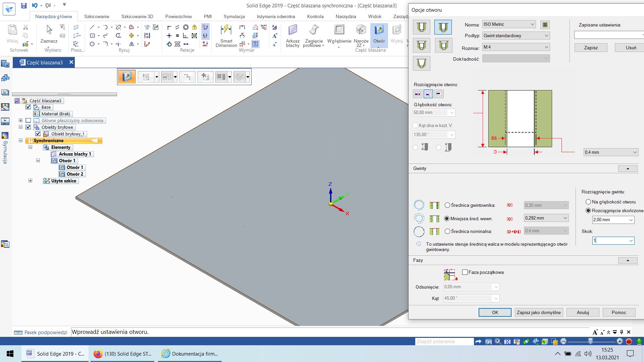644x362 pixels.
Task: Select Otwór 2 in the feature tree
Action: pos(72,174)
